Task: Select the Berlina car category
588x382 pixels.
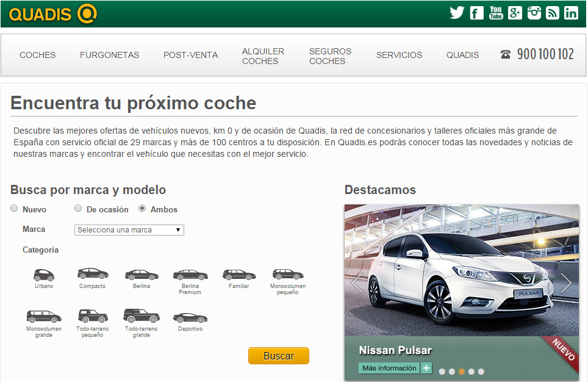Action: pos(142,279)
